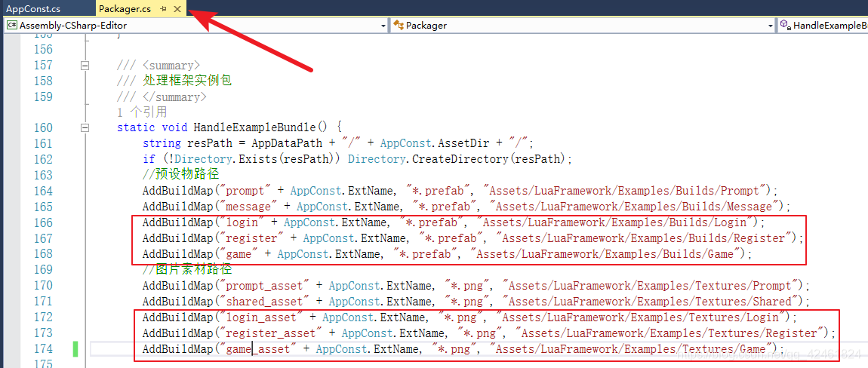
Task: Pin the Packager.cs tab
Action: point(164,9)
